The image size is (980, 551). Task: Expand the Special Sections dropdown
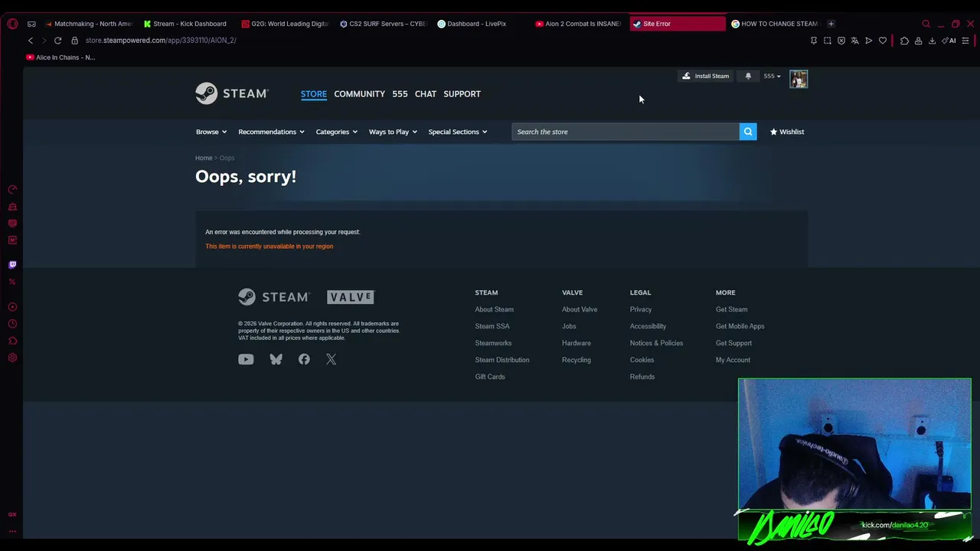pyautogui.click(x=458, y=132)
